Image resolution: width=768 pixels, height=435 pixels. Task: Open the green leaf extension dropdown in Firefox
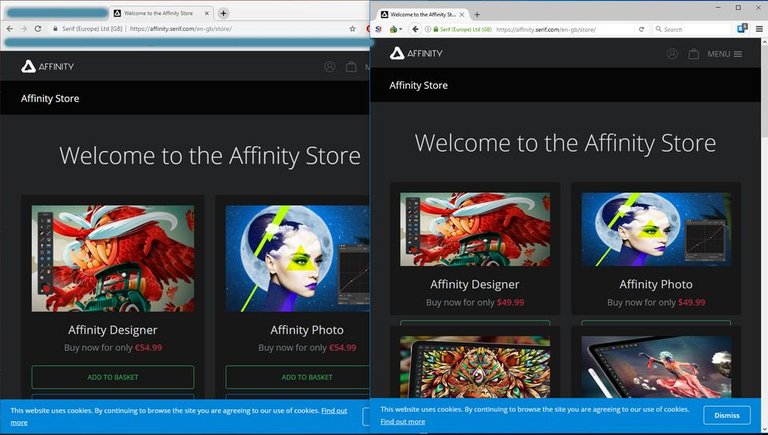tap(395, 29)
